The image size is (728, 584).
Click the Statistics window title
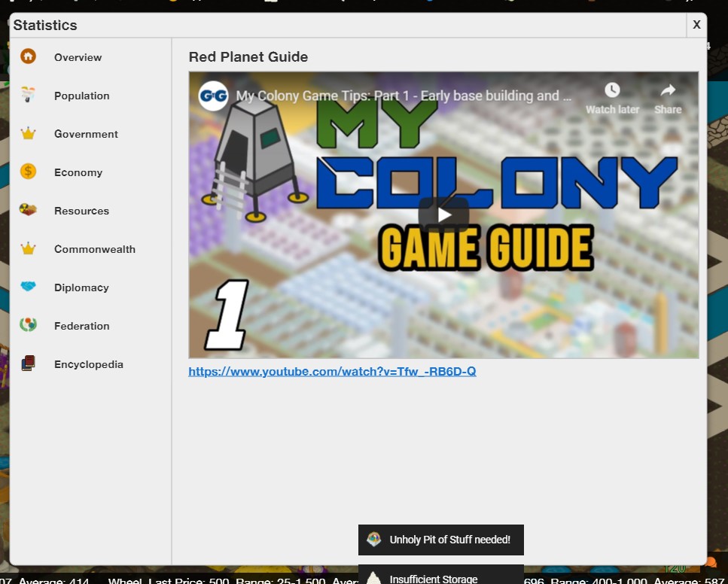pos(45,25)
